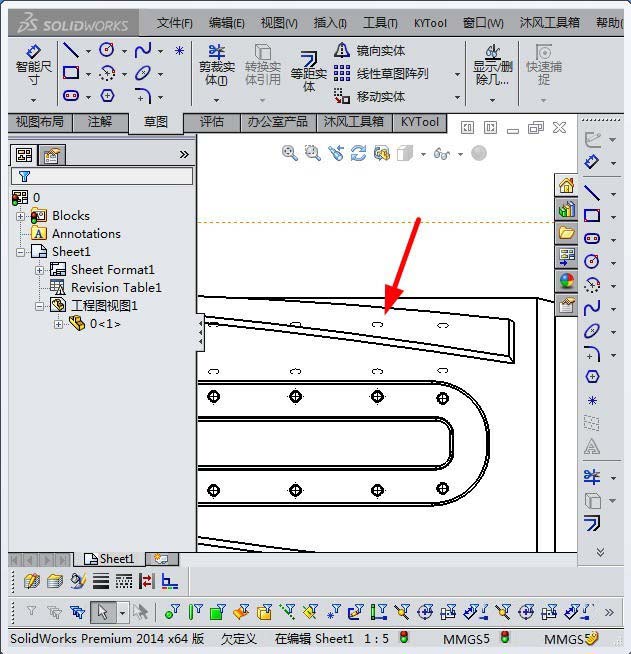Collapse the 工程图视图1 node
Image resolution: width=631 pixels, height=654 pixels.
(39, 307)
